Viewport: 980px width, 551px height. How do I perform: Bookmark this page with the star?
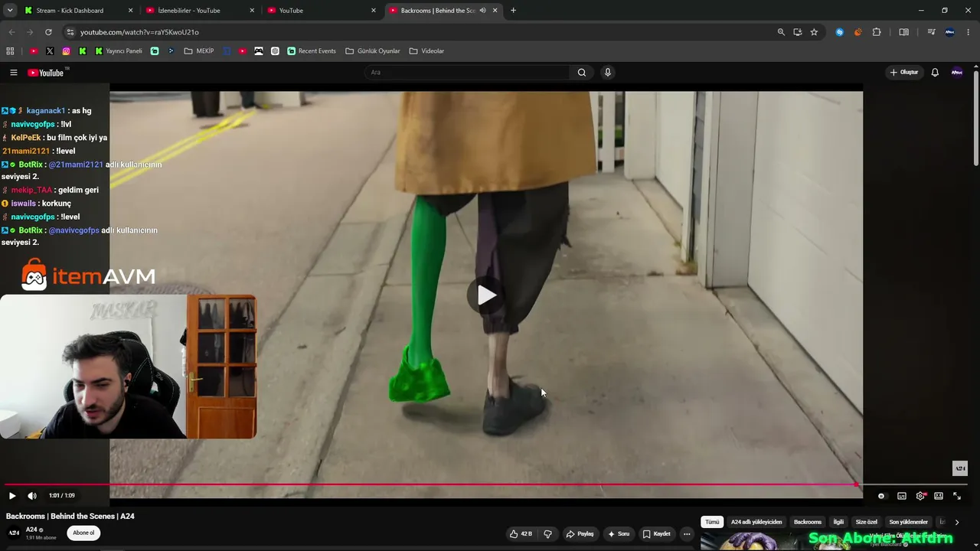(814, 32)
